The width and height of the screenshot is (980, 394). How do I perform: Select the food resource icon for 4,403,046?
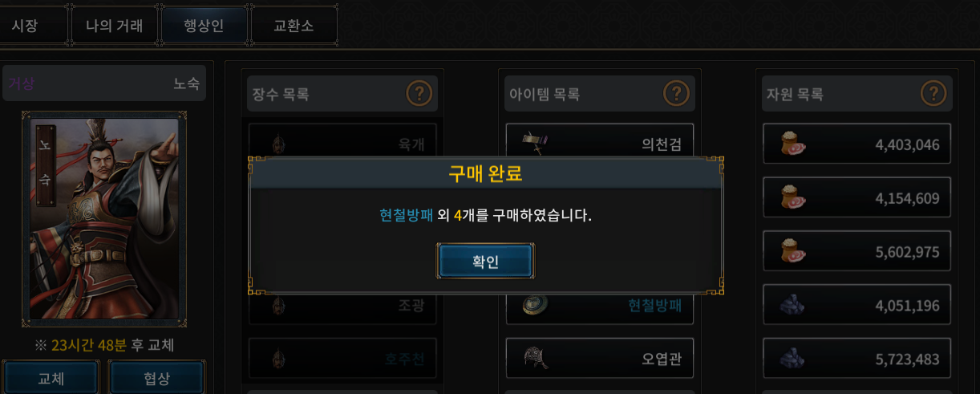(792, 144)
